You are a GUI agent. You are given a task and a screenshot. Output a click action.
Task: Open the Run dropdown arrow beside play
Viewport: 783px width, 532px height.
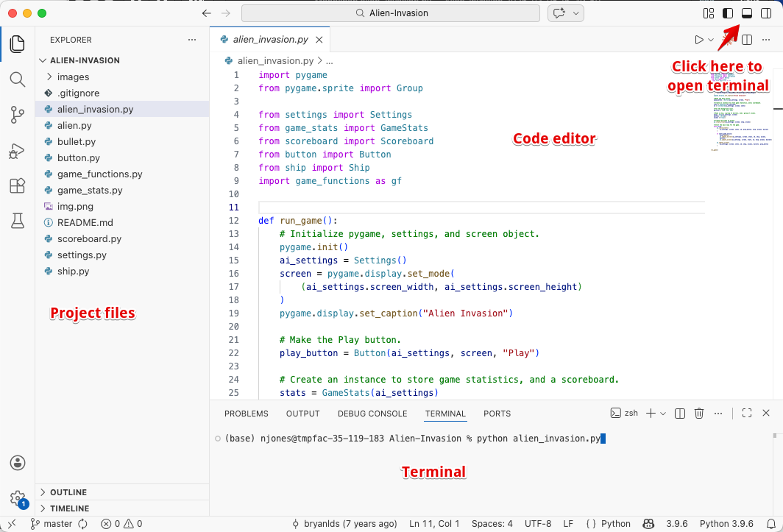711,40
